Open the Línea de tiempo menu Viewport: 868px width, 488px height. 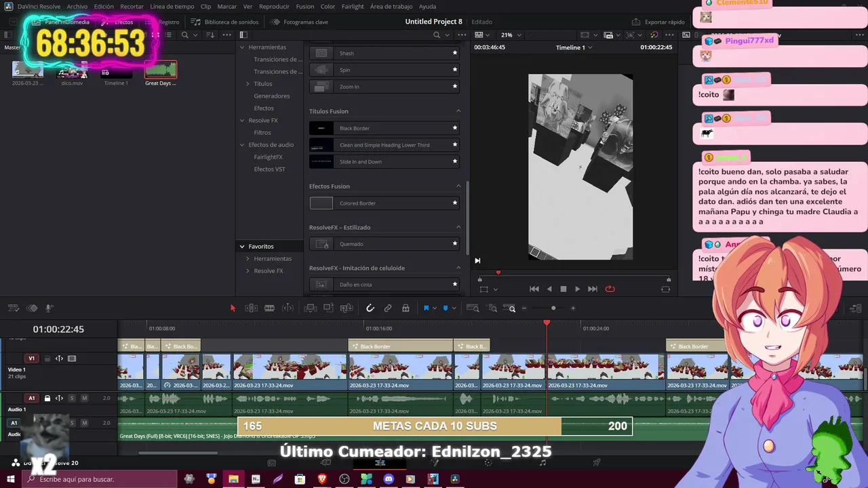[172, 6]
